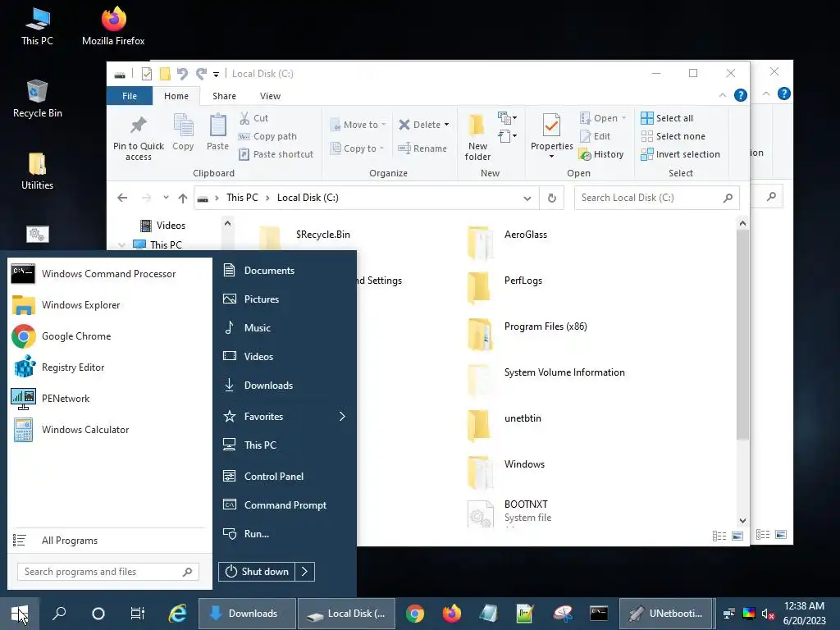Open PENetwork from Start menu
840x630 pixels.
pyautogui.click(x=109, y=398)
